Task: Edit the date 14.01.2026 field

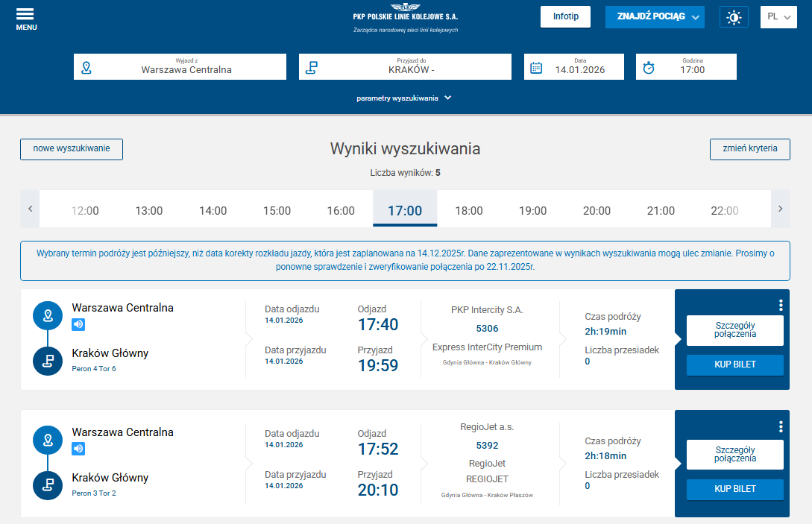Action: (x=574, y=67)
